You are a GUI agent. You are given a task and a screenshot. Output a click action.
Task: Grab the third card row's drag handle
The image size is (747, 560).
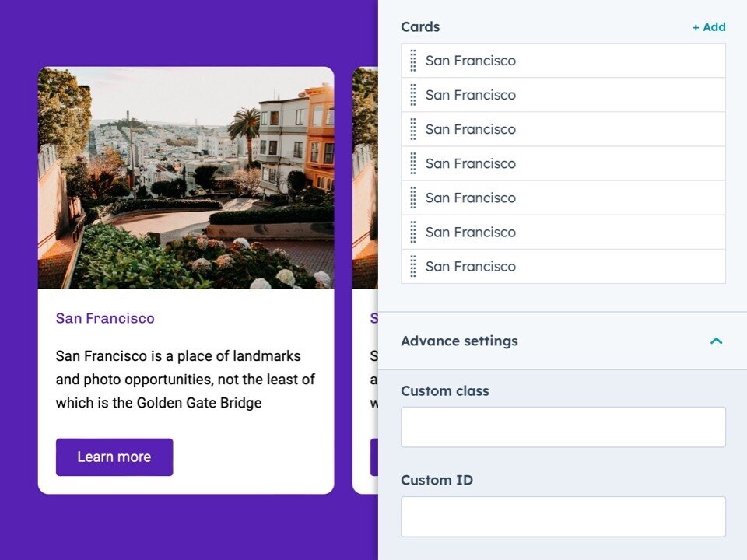coord(413,129)
